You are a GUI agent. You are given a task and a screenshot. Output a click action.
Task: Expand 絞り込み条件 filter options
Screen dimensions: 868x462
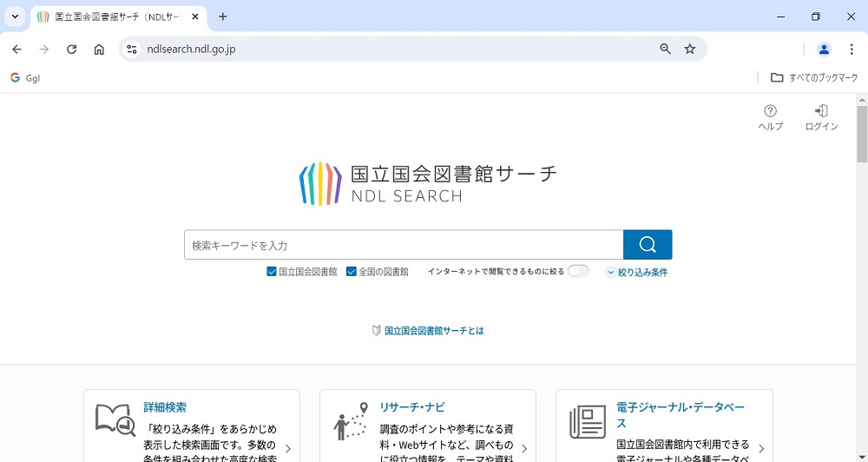coord(636,272)
